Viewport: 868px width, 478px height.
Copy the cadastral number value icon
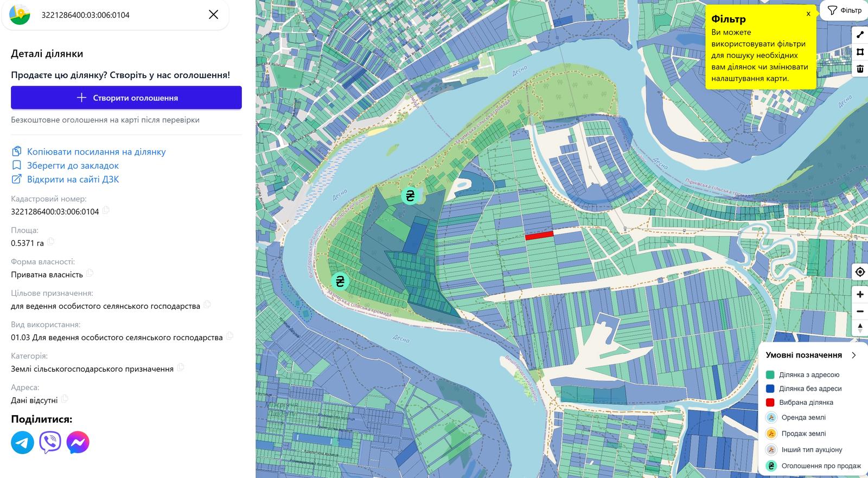point(106,210)
